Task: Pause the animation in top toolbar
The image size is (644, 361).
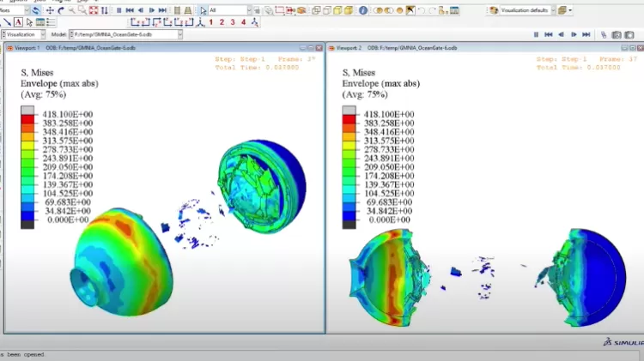Action: 119,10
